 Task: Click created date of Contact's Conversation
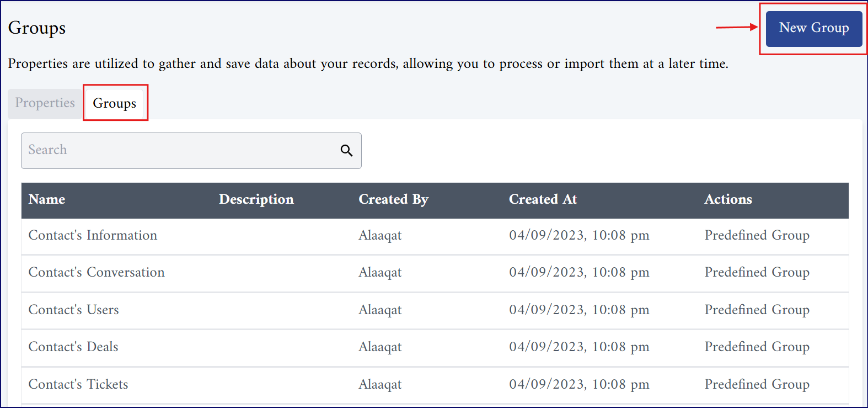coord(579,273)
